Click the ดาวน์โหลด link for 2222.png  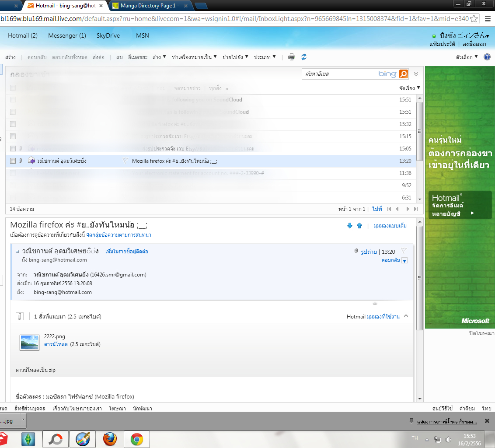(56, 344)
